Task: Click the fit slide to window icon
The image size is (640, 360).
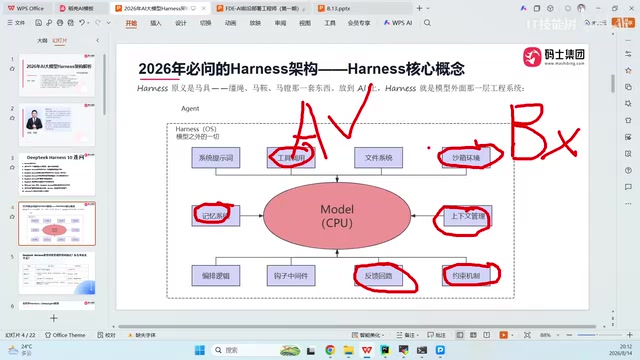Action: point(527,335)
